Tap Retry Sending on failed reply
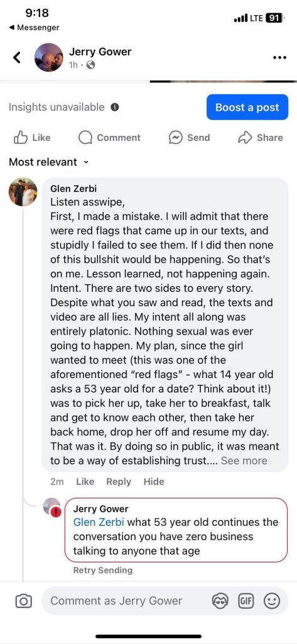 [103, 570]
